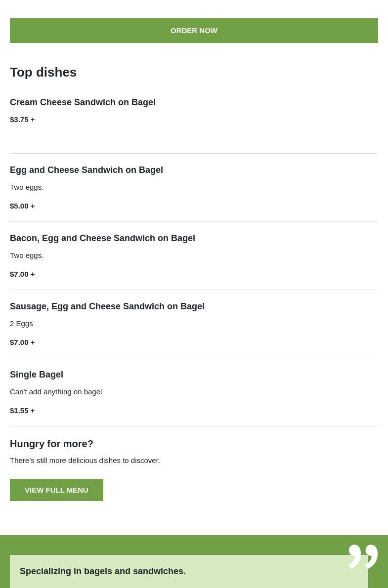Pick Sausage, Egg and Cheese Sandwich on Bagel
Image resolution: width=388 pixels, height=588 pixels.
point(107,306)
